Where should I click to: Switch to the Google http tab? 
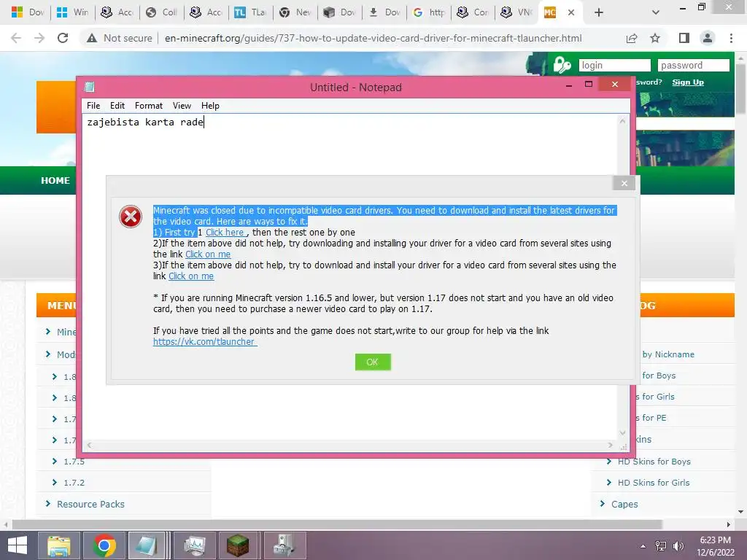[x=429, y=12]
